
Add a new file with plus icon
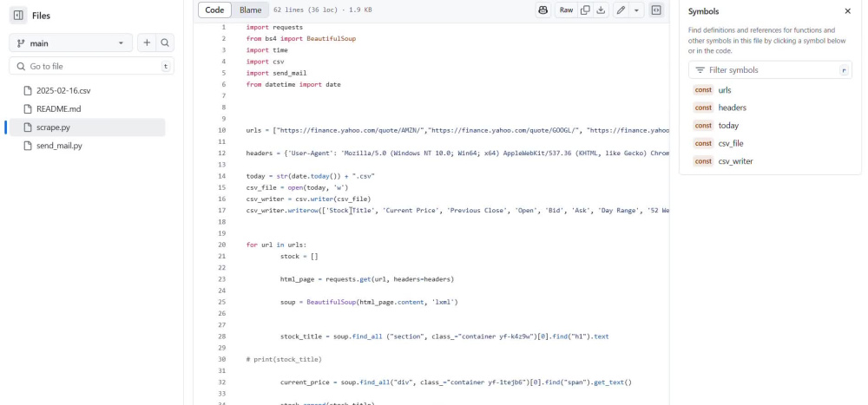point(147,43)
